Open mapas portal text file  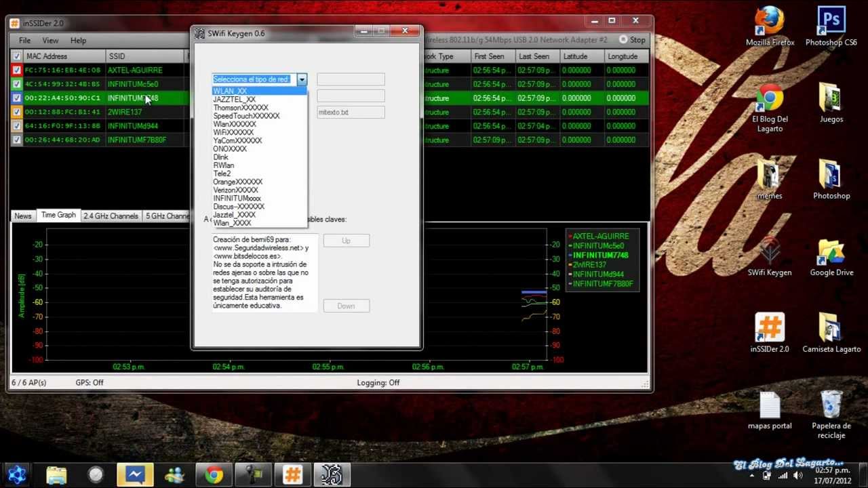click(x=770, y=411)
